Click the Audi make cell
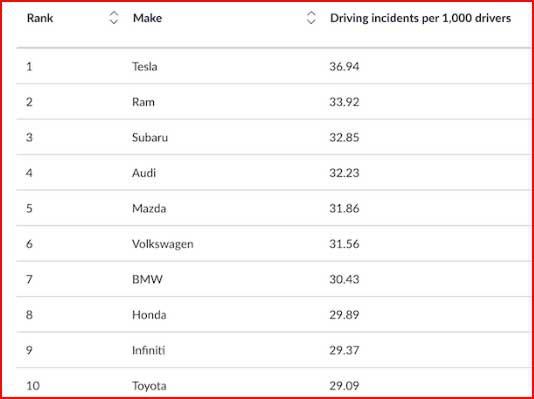 (144, 173)
